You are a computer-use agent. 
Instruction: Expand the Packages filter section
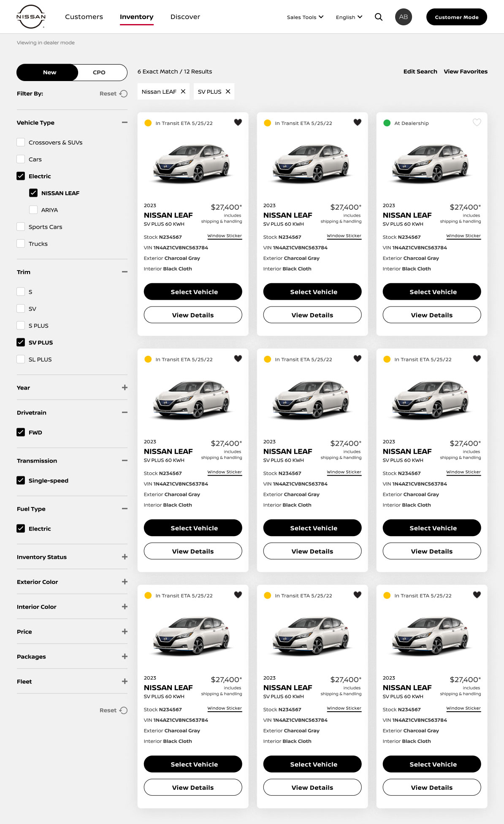point(125,656)
